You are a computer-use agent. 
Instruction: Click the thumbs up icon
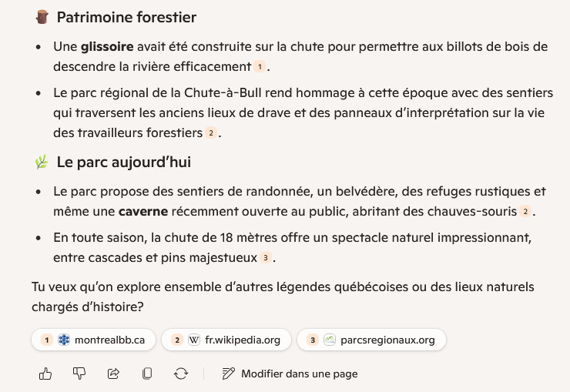45,374
